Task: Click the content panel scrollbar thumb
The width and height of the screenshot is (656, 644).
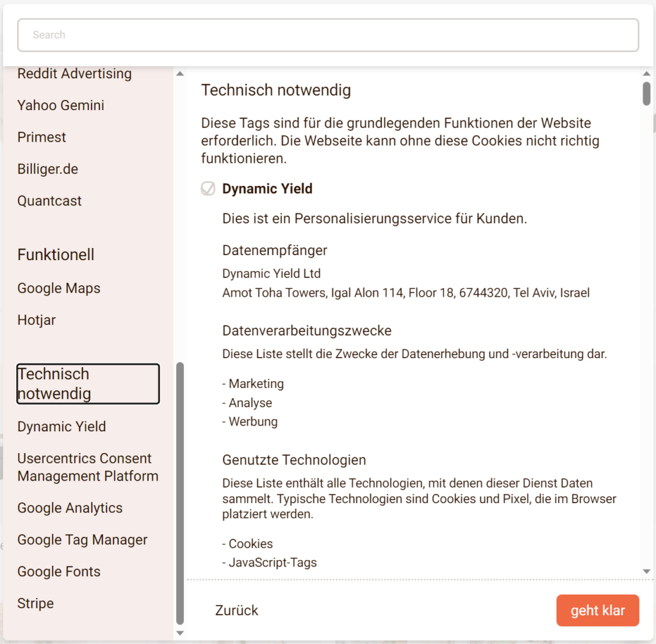Action: coord(646,94)
